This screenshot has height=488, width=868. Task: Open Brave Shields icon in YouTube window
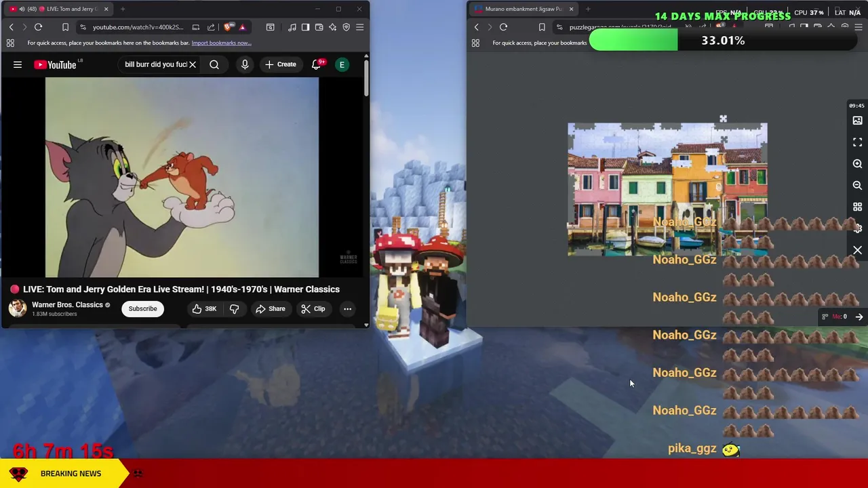pos(229,27)
